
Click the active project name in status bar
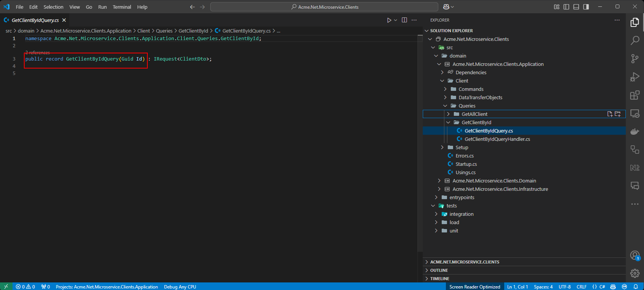[107, 287]
